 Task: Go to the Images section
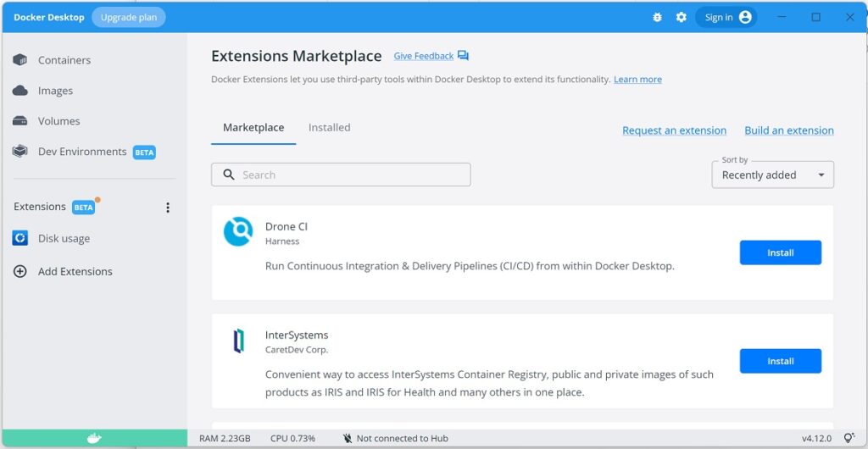point(55,91)
